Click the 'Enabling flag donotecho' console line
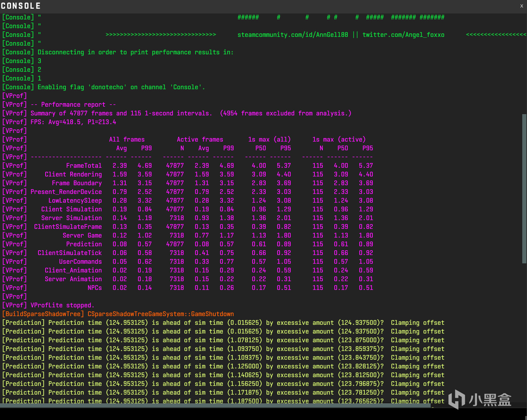The width and height of the screenshot is (527, 420). pyautogui.click(x=121, y=87)
